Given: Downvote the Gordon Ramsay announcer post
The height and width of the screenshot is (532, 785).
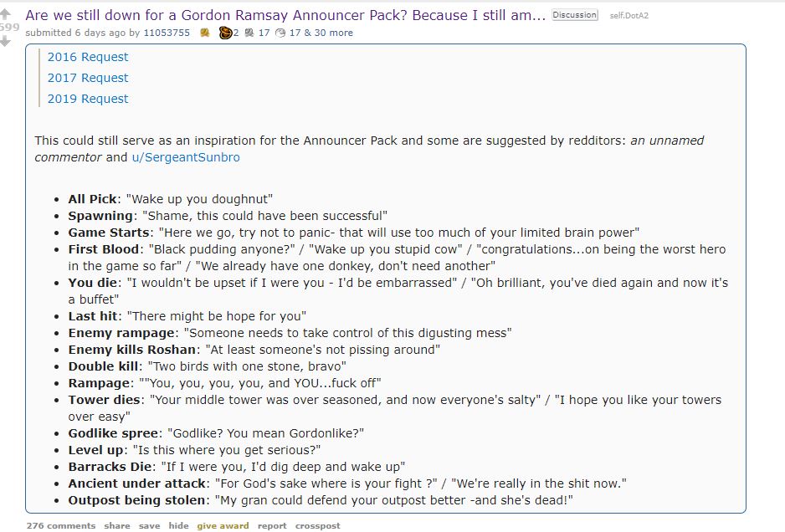Looking at the screenshot, I should click(x=7, y=40).
